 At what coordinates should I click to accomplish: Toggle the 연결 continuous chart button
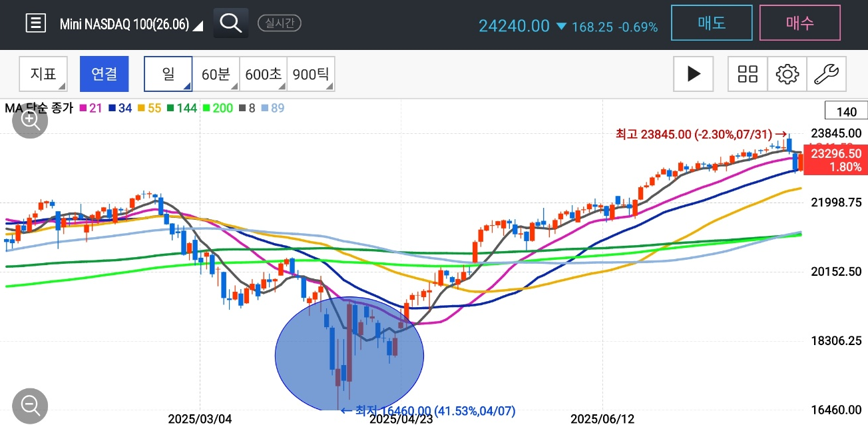[105, 74]
